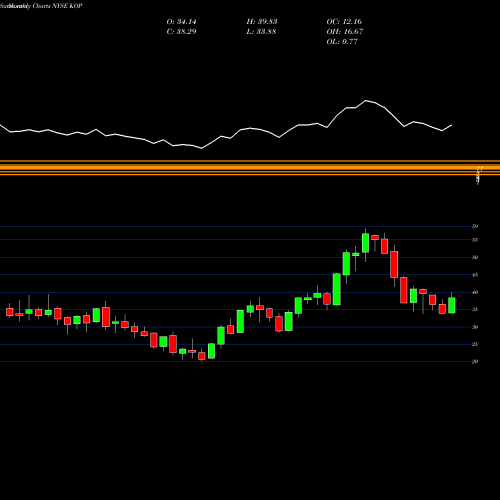The width and height of the screenshot is (500, 500).
Task: Click the 40 price axis label
Action: point(475,292)
